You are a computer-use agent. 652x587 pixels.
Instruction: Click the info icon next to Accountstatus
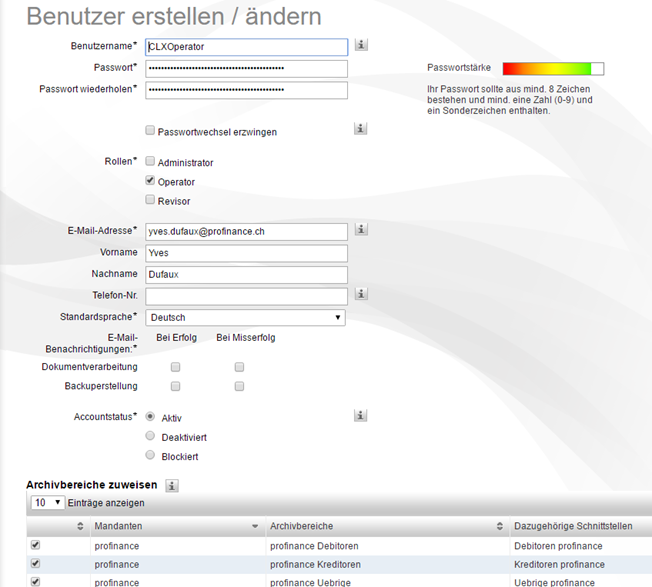361,415
